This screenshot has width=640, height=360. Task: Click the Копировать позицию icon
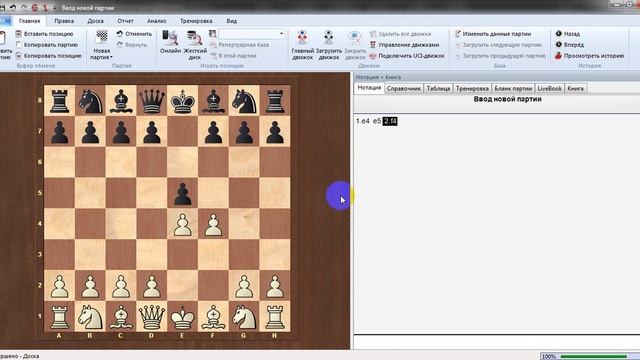(18, 56)
